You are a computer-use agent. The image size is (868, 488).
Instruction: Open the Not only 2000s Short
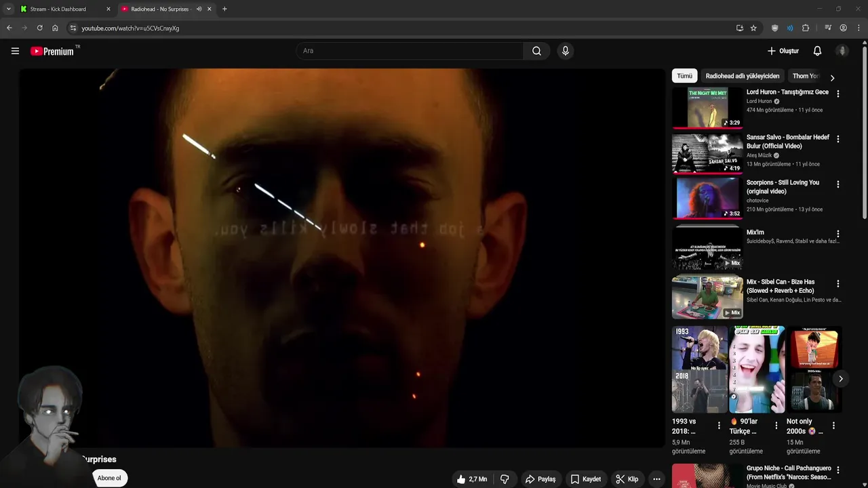click(x=814, y=369)
